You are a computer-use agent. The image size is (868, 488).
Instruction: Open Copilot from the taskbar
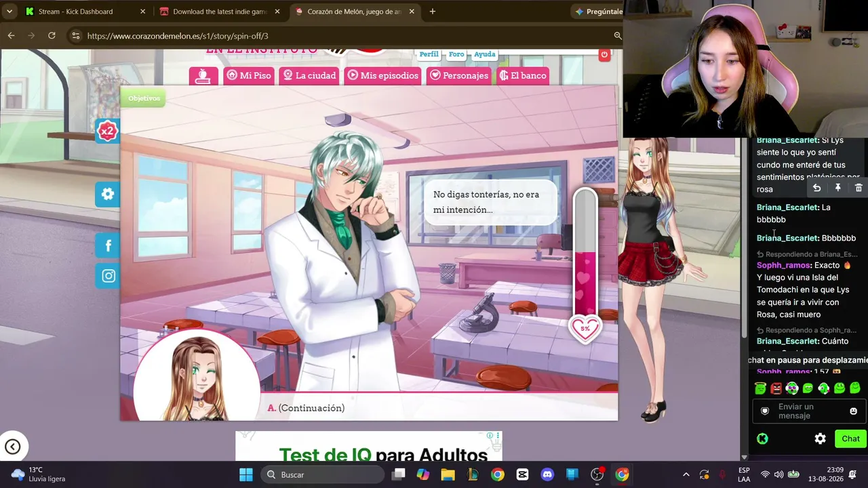(x=423, y=474)
